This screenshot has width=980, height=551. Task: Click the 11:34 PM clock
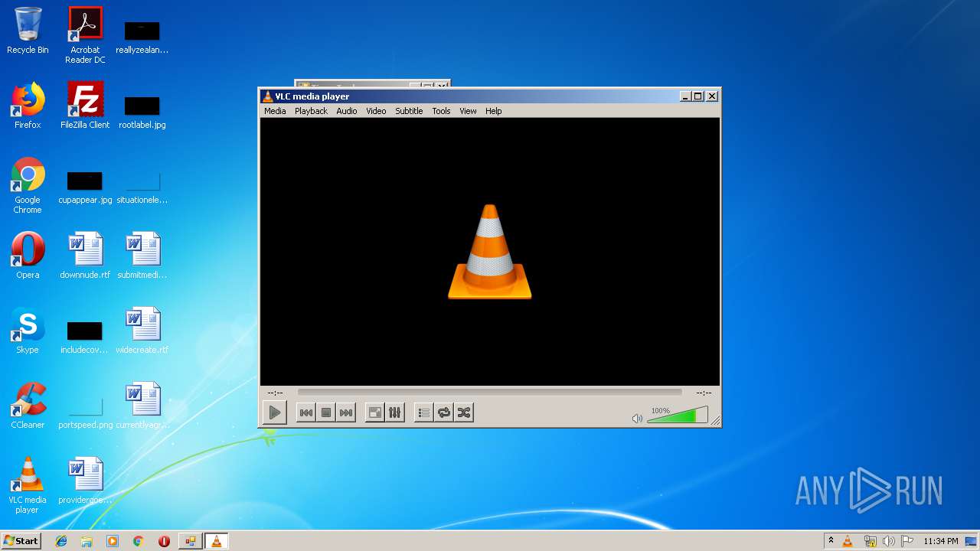pos(940,541)
